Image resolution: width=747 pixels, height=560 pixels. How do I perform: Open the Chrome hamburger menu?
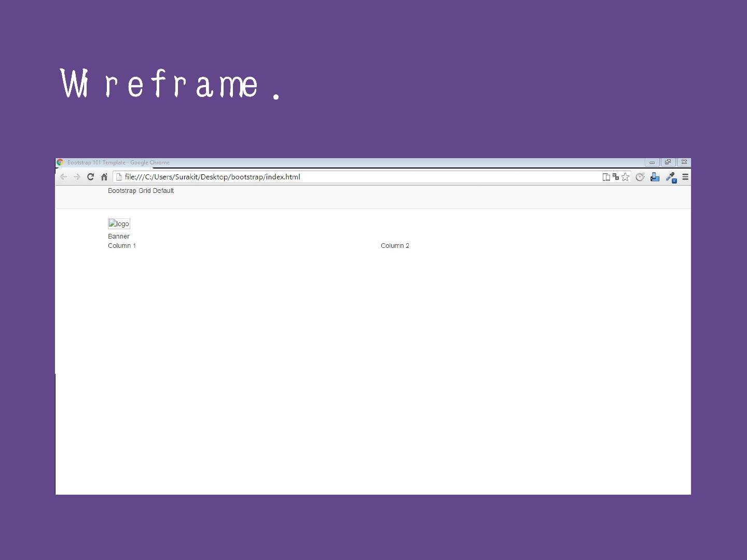point(685,177)
